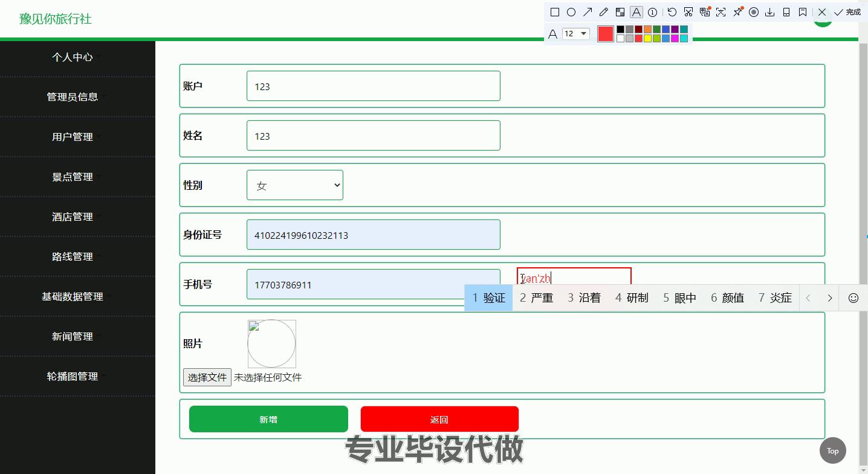The height and width of the screenshot is (474, 868).
Task: Pick the white color swatch
Action: tap(620, 38)
